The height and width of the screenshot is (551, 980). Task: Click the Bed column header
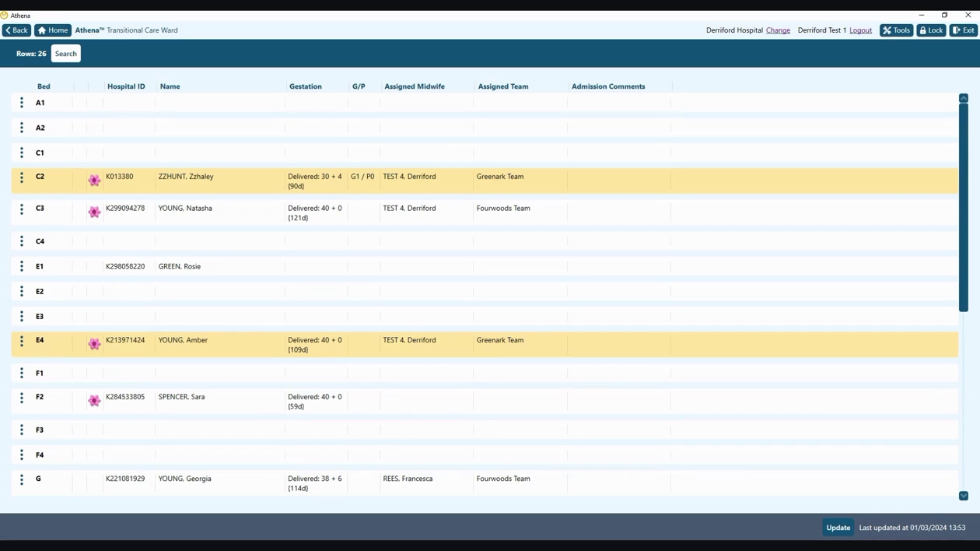coord(44,86)
